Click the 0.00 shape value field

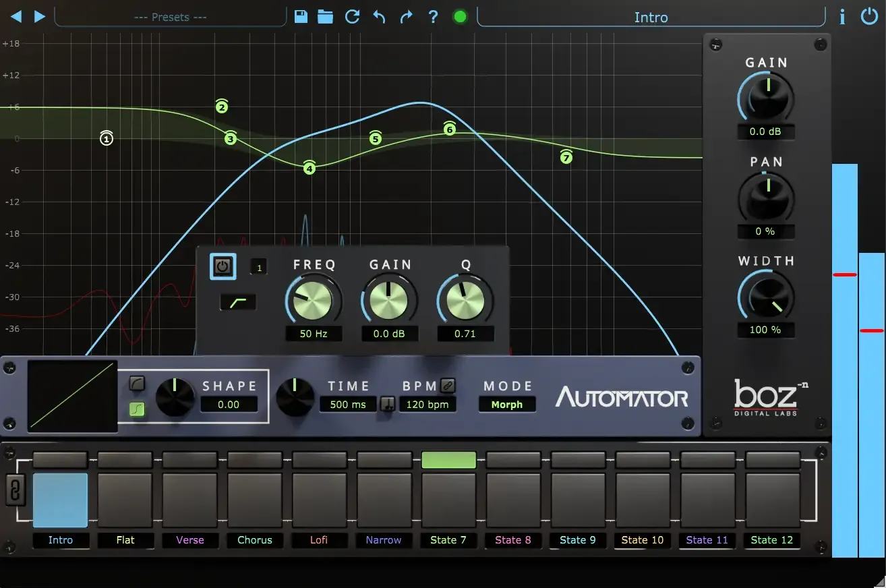tap(229, 405)
